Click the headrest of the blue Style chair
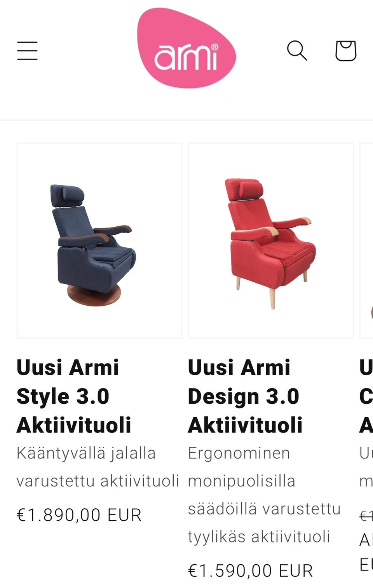 click(67, 195)
